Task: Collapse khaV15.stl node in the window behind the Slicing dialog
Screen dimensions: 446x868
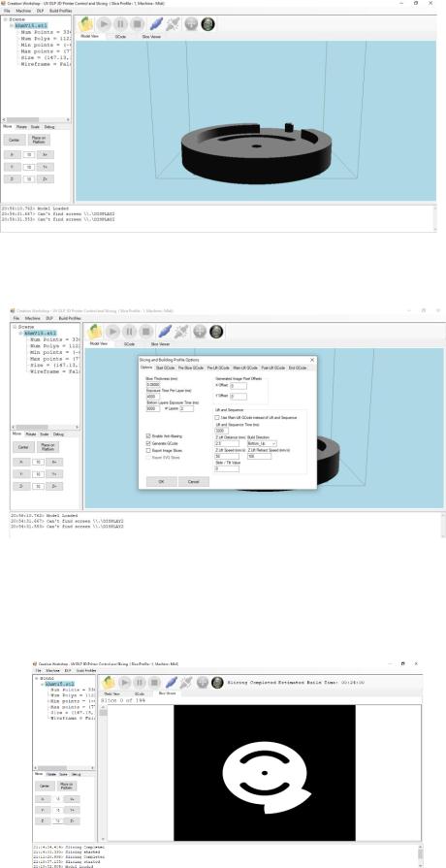Action: coord(20,334)
